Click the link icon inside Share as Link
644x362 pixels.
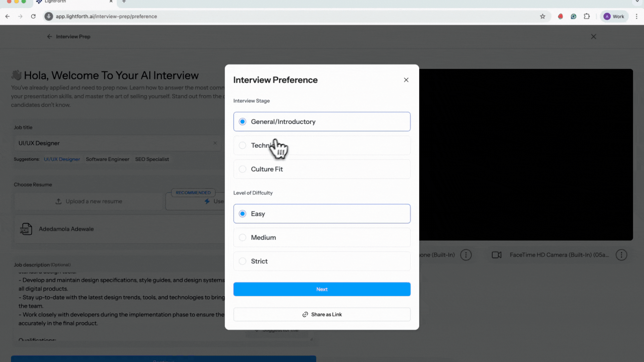click(305, 314)
